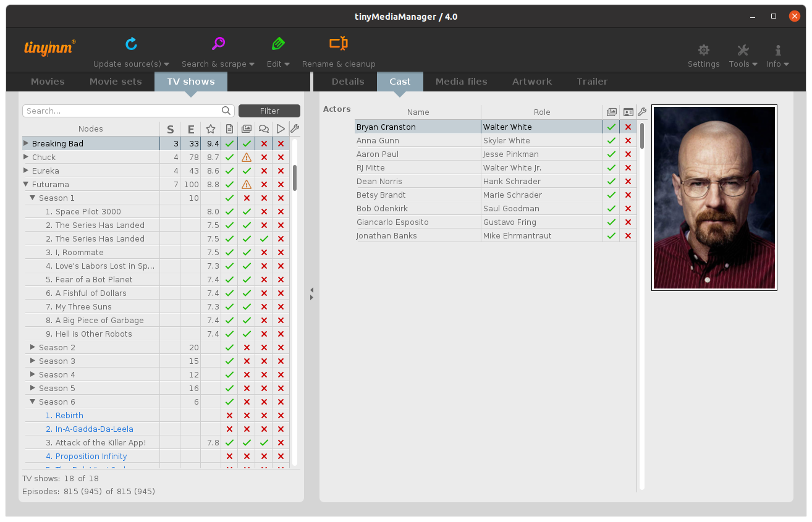
Task: Click the Search & scrape magnifier icon
Action: click(x=218, y=44)
